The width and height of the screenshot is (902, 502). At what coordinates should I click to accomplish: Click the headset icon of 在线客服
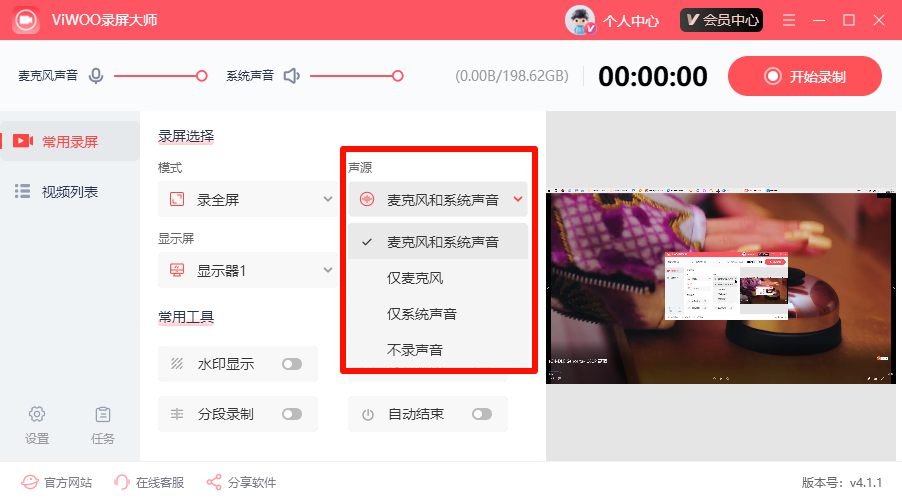point(122,482)
